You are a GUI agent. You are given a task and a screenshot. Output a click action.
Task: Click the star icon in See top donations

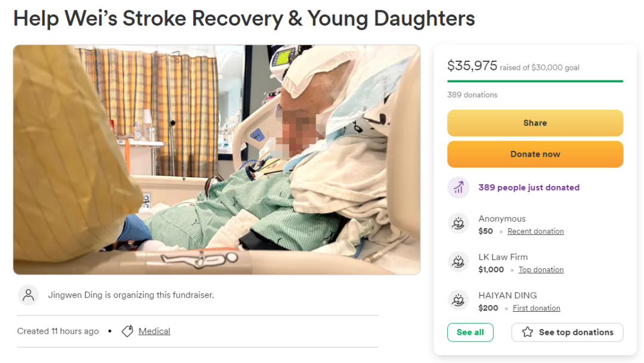point(528,332)
